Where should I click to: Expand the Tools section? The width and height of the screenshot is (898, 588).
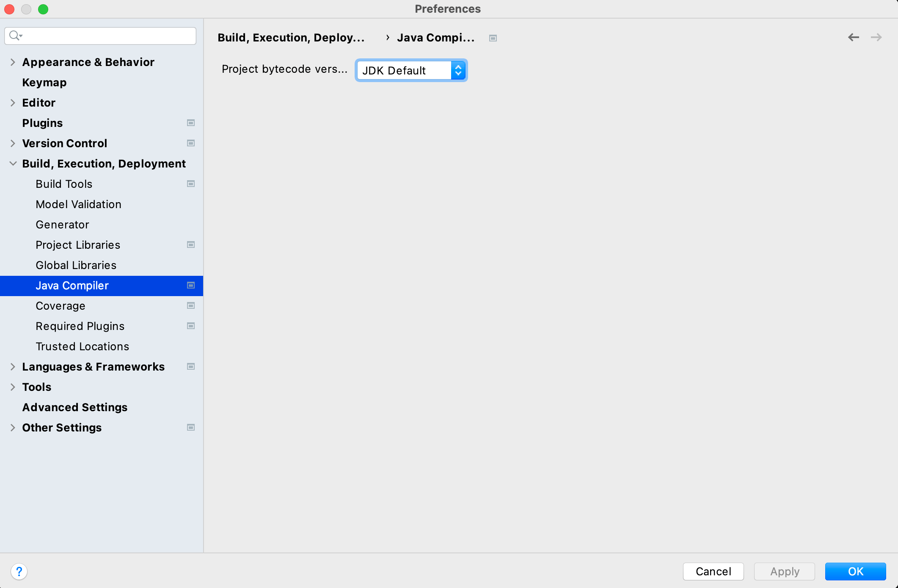point(13,387)
